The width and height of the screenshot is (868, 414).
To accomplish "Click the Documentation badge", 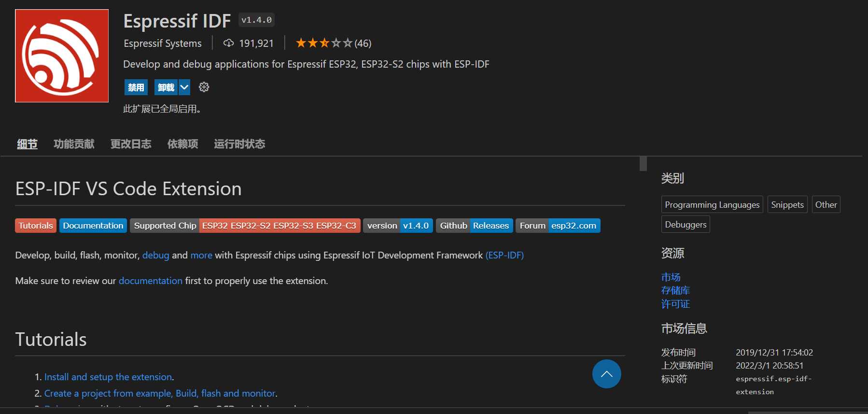I will pyautogui.click(x=93, y=226).
